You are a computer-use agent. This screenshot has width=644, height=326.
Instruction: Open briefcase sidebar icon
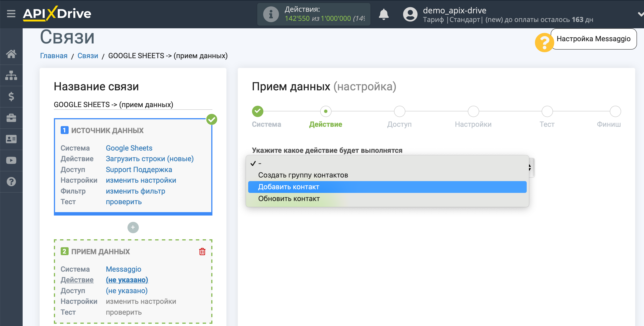point(11,118)
